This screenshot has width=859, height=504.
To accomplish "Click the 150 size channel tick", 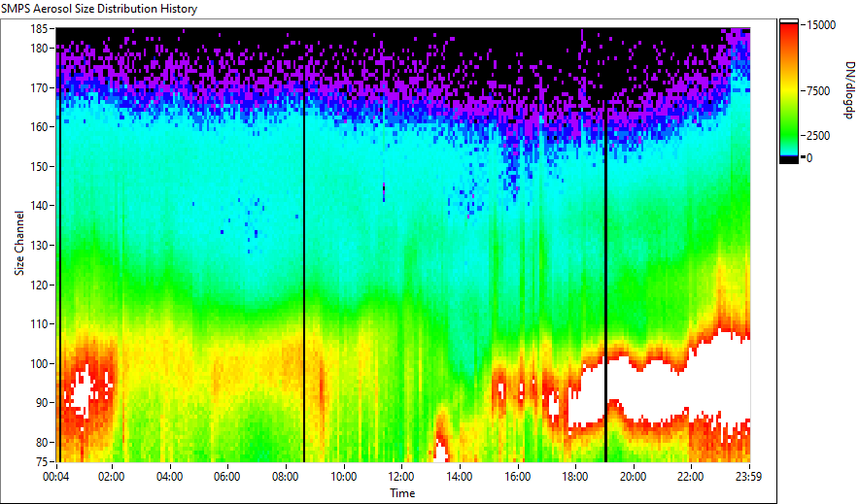I will click(x=38, y=166).
